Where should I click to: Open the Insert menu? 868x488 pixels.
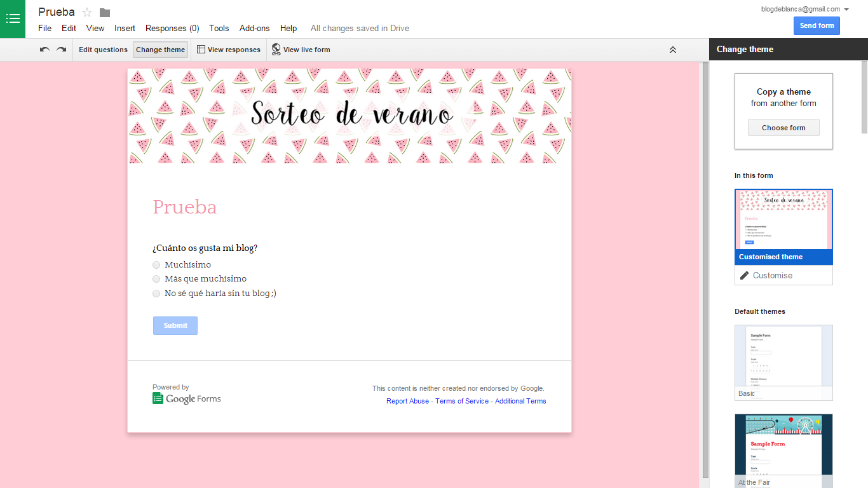pyautogui.click(x=125, y=28)
